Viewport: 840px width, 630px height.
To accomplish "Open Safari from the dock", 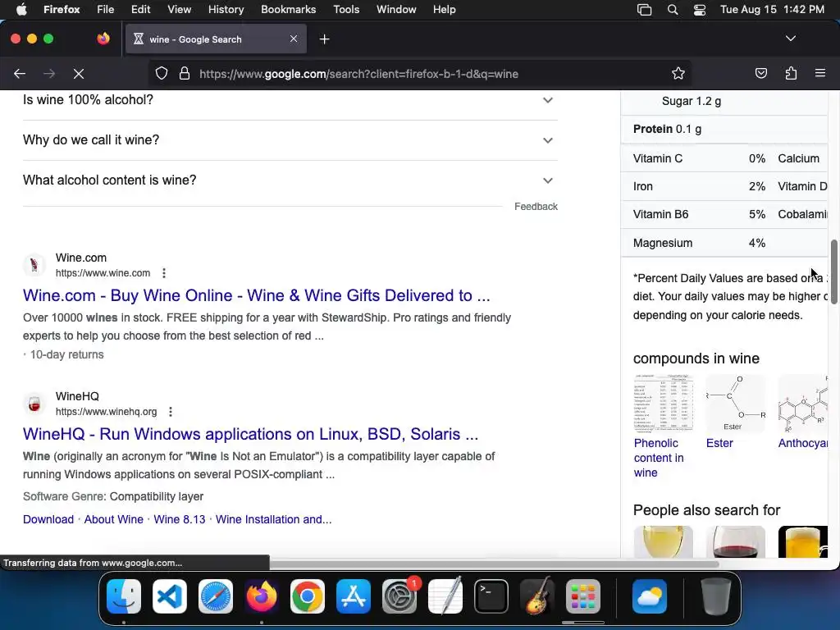I will [x=216, y=596].
